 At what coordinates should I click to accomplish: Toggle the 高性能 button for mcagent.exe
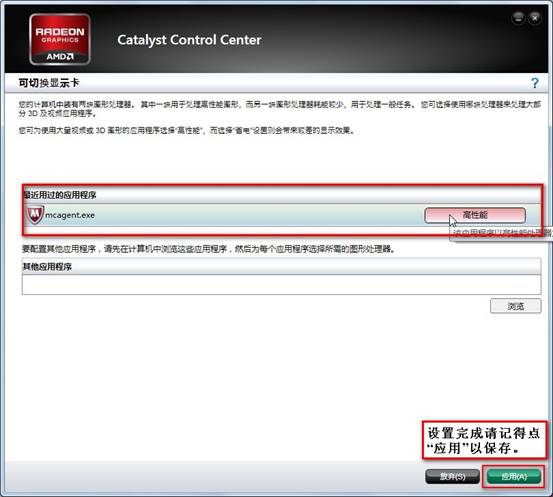click(x=475, y=215)
